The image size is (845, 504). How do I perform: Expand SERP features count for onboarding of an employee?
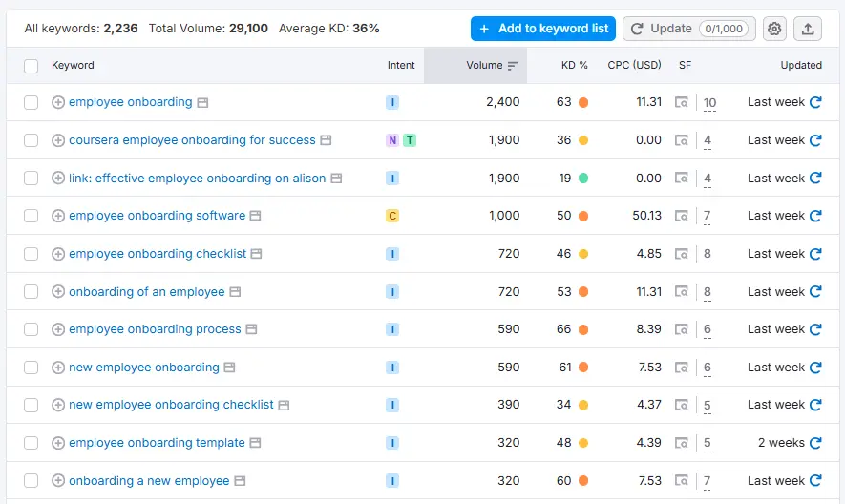tap(708, 292)
